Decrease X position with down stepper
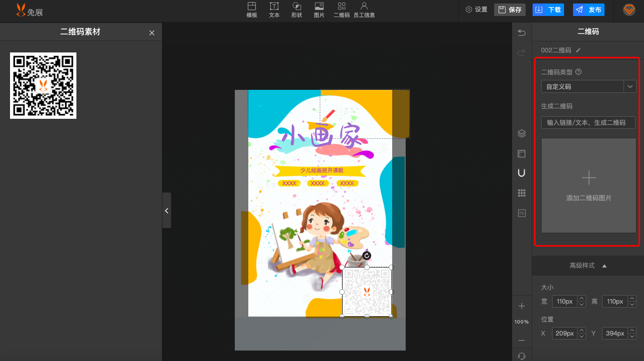The image size is (644, 361). click(x=582, y=336)
